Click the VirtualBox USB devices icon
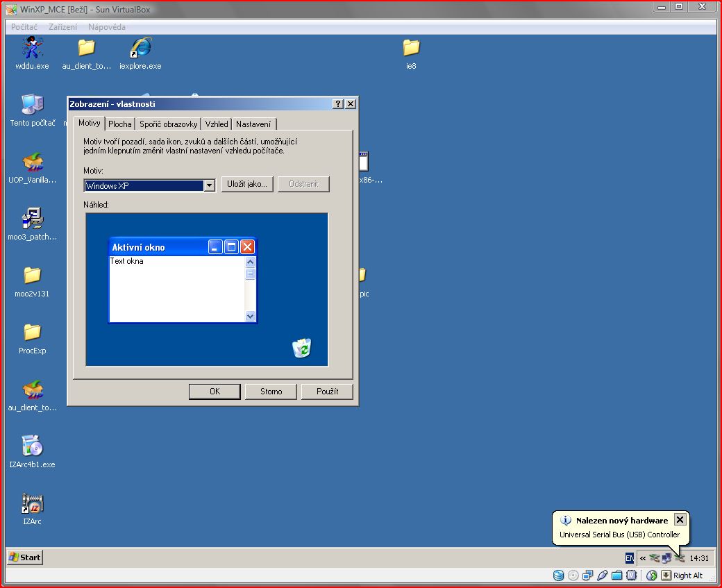722x588 pixels. click(603, 575)
